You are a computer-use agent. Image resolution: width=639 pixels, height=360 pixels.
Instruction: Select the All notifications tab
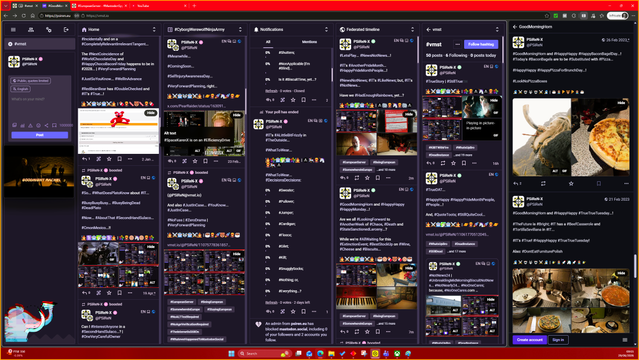click(268, 42)
